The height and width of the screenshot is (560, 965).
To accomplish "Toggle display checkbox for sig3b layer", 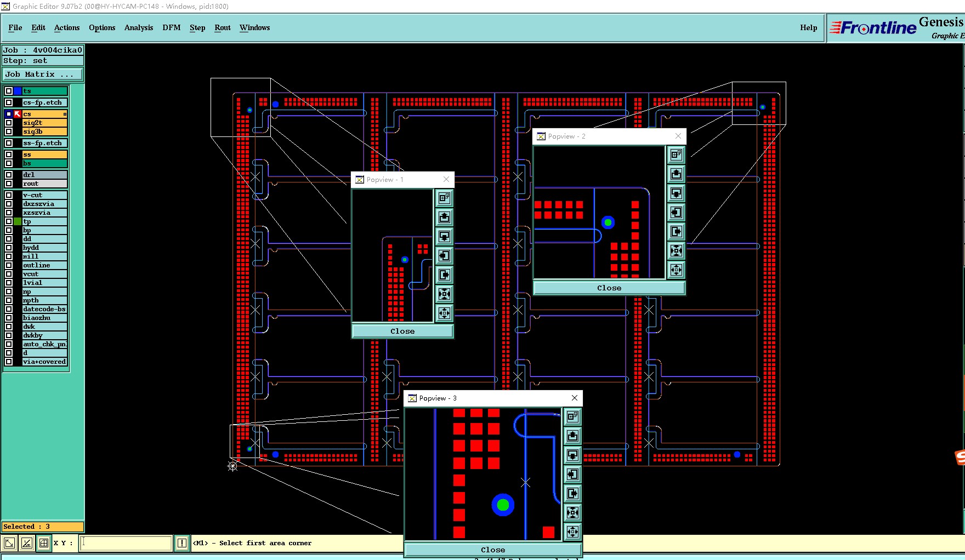I will click(x=9, y=132).
